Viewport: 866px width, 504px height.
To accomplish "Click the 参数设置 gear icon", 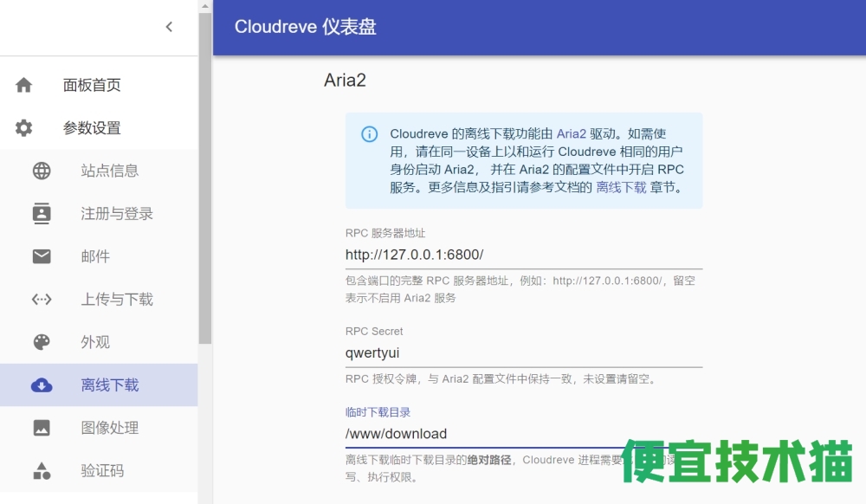I will click(x=23, y=127).
